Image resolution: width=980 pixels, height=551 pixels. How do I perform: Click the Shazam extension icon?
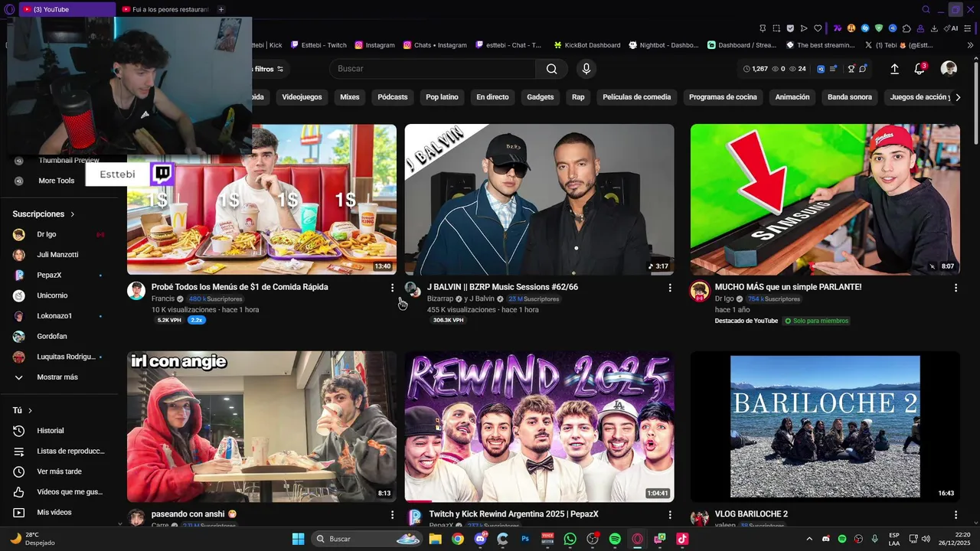pos(865,28)
